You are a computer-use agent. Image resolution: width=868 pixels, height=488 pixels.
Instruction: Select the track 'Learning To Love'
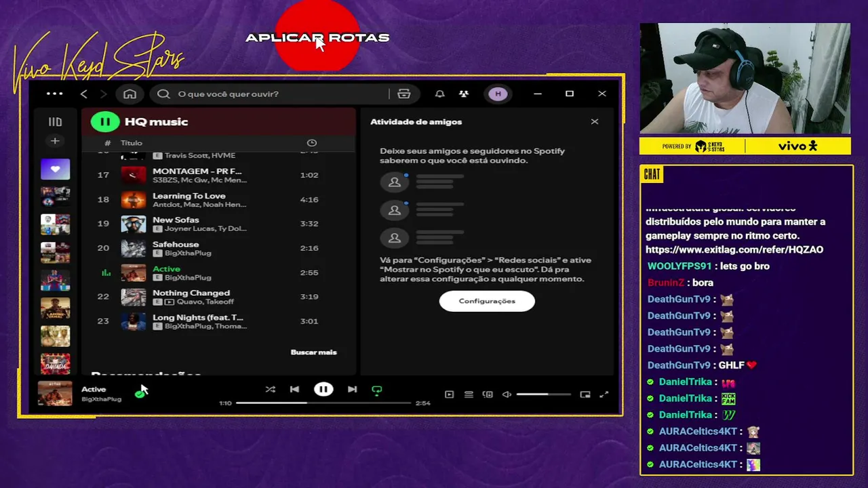(x=218, y=199)
